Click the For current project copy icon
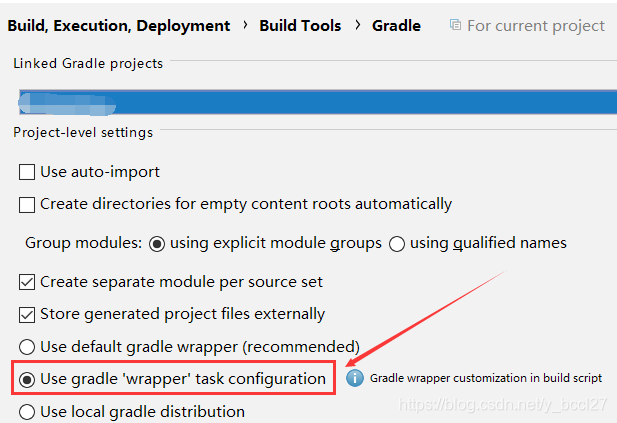This screenshot has height=423, width=617. [455, 25]
